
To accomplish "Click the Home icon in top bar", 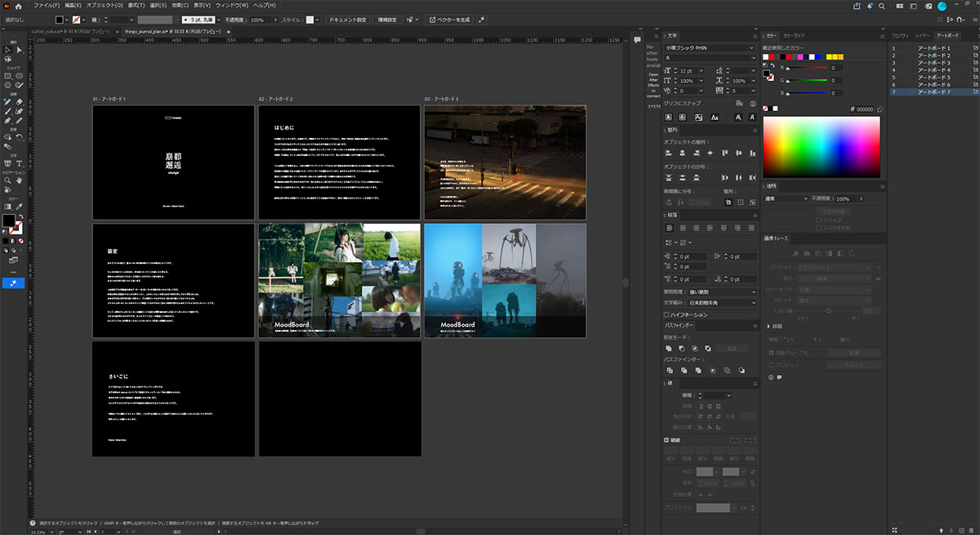I will click(19, 6).
